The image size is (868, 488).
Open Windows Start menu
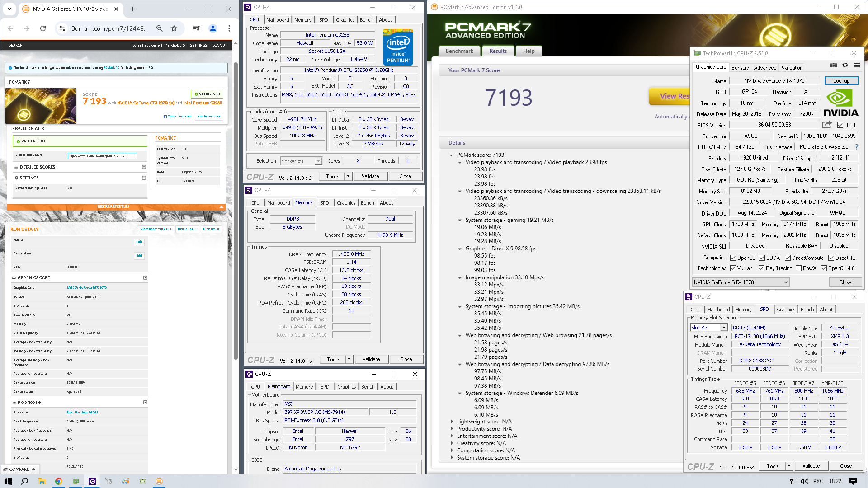coord(8,481)
